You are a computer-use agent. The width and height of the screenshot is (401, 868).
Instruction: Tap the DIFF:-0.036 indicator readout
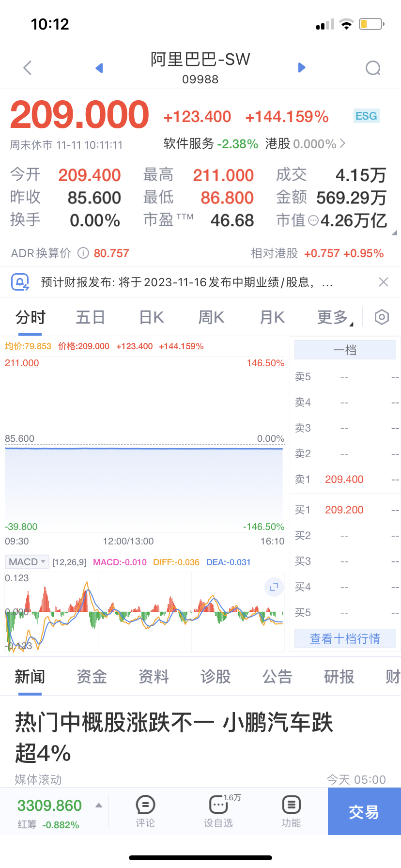(x=176, y=562)
